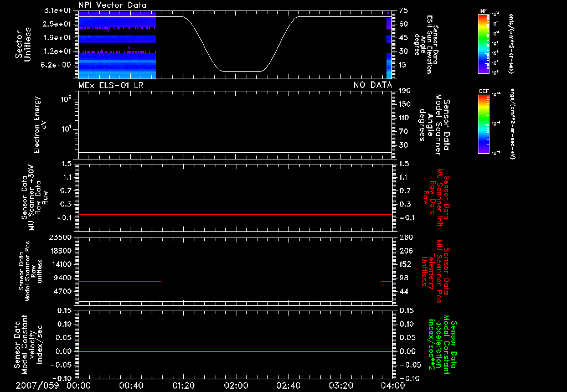
Task: Click the NF label above the color bar
Action: [x=483, y=11]
